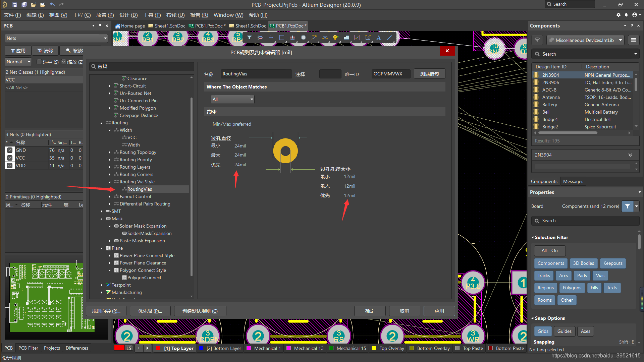Click the rule name RoutingVias input field

coord(256,74)
